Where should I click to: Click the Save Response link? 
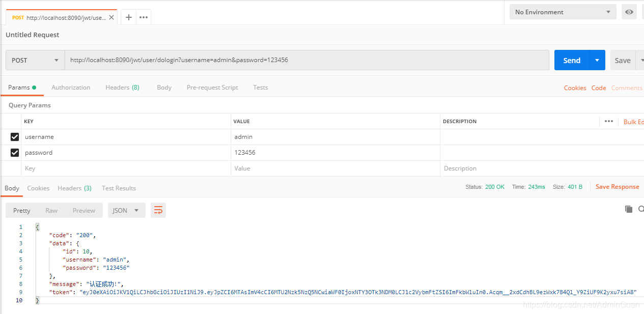[617, 186]
